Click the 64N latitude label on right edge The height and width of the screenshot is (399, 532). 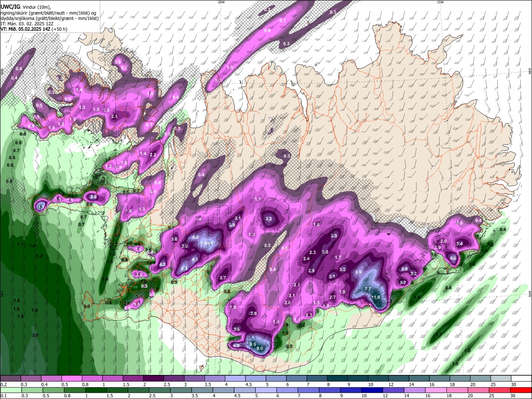tap(530, 294)
